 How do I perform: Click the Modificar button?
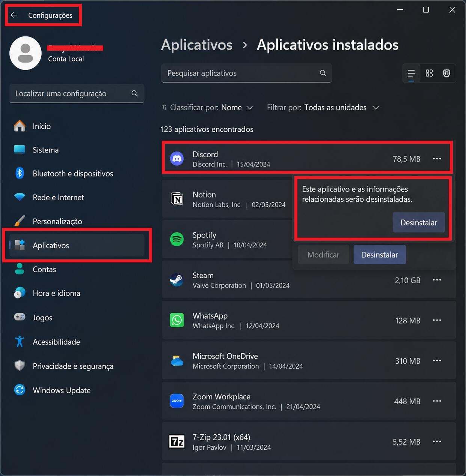pyautogui.click(x=323, y=255)
